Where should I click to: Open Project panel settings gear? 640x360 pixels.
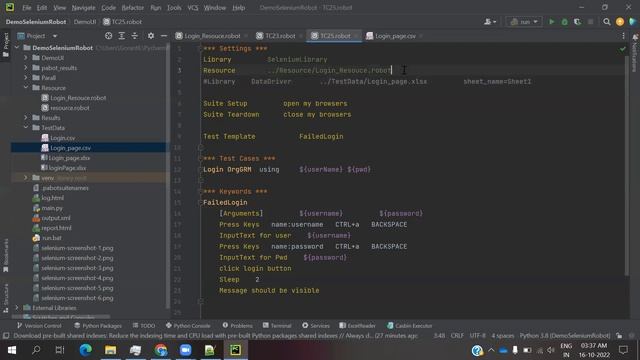[151, 36]
